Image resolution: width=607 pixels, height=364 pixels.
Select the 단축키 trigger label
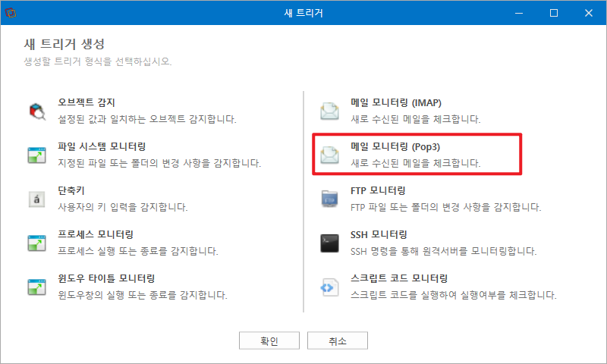click(x=71, y=190)
